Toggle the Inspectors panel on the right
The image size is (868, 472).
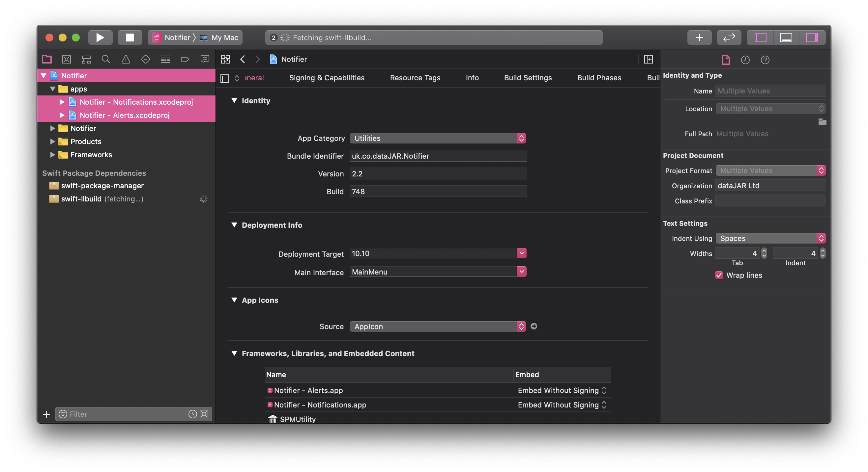tap(812, 38)
